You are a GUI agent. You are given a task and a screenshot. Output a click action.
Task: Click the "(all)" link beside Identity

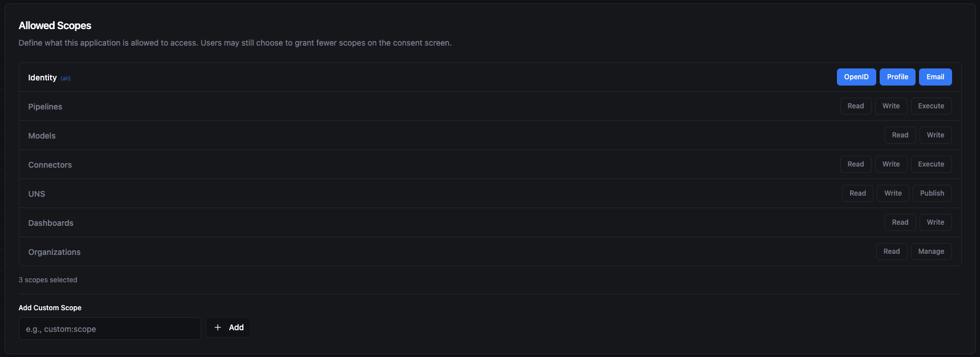pos(66,79)
